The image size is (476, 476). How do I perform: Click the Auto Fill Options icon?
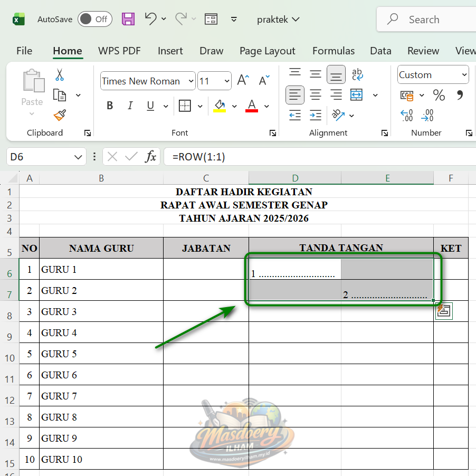click(x=444, y=311)
